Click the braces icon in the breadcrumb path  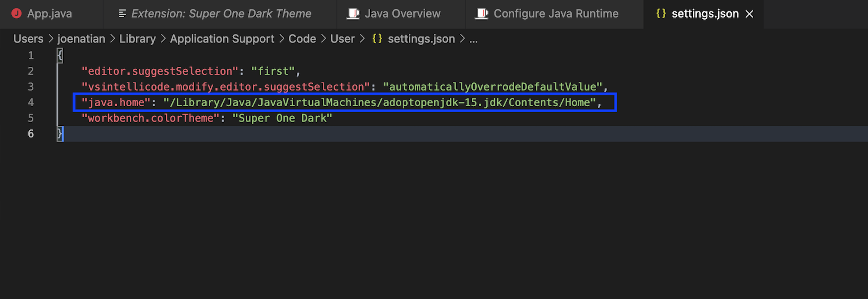[x=377, y=39]
